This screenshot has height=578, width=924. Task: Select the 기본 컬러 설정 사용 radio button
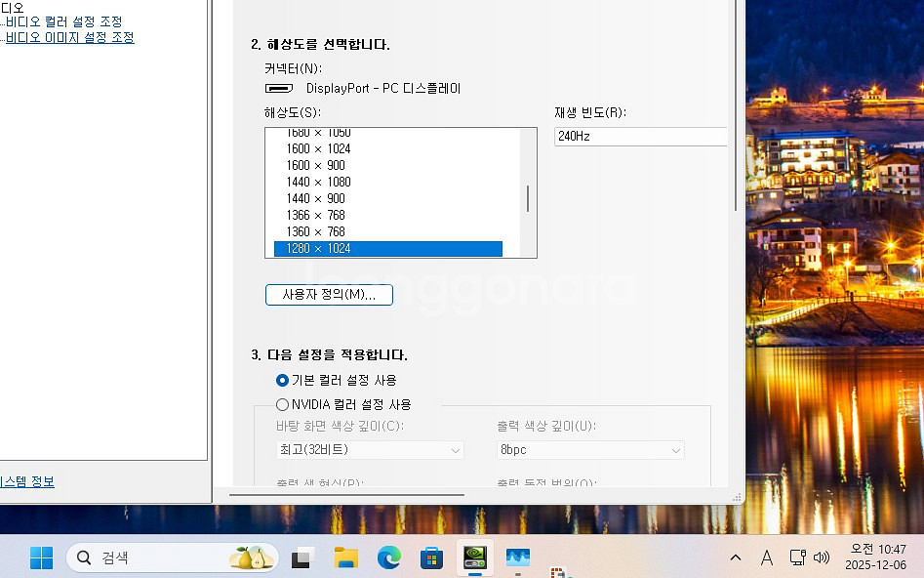coord(282,380)
